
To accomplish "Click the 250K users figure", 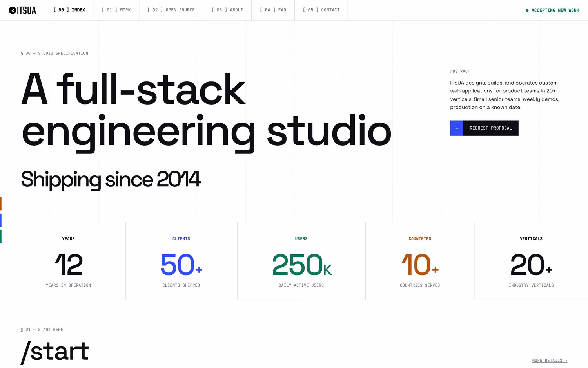I will [x=301, y=265].
